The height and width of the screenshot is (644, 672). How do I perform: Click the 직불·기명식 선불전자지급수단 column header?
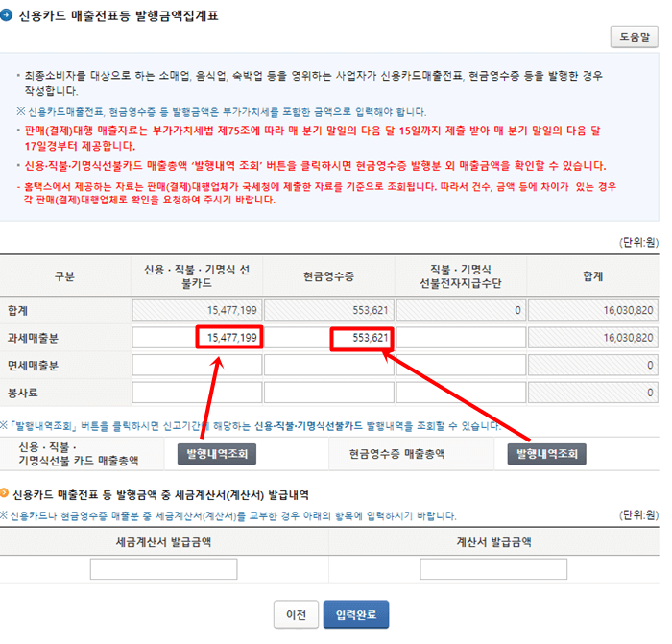click(x=461, y=276)
